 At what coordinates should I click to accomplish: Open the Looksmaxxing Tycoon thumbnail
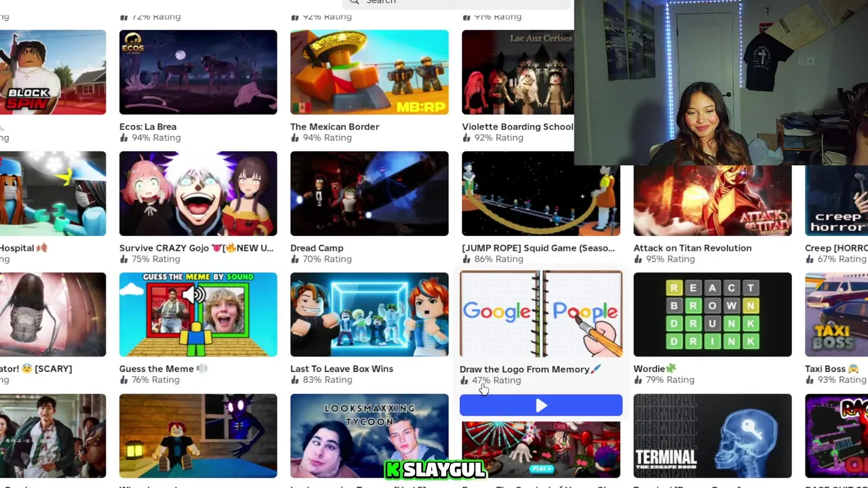[x=369, y=435]
